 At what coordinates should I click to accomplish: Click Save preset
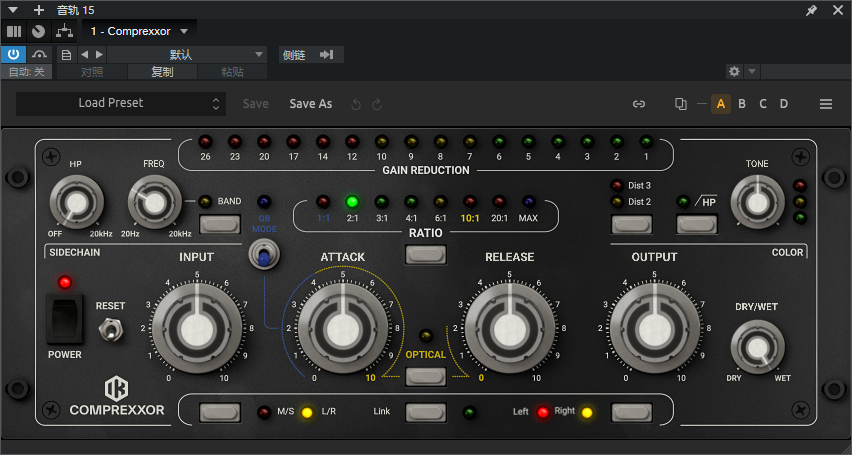click(255, 104)
